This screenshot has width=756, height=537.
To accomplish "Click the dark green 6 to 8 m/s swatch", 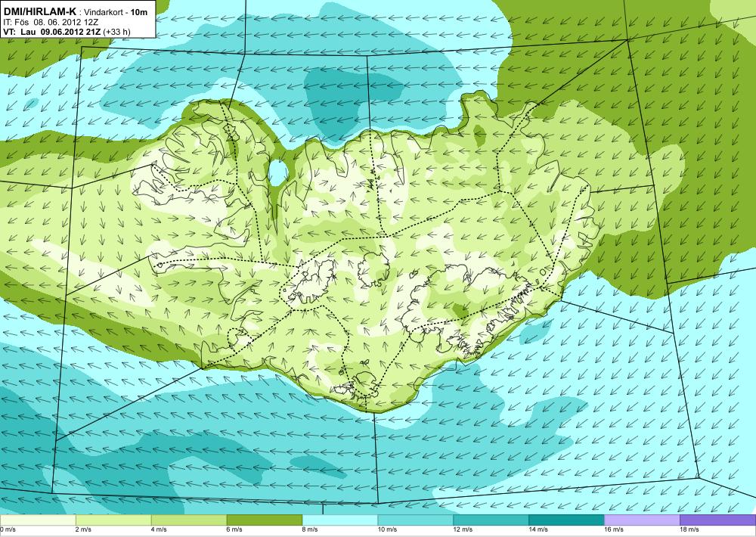I will (264, 520).
